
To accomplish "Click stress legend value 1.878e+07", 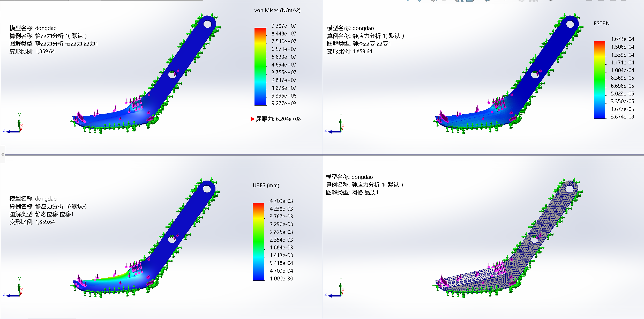I will (x=284, y=88).
